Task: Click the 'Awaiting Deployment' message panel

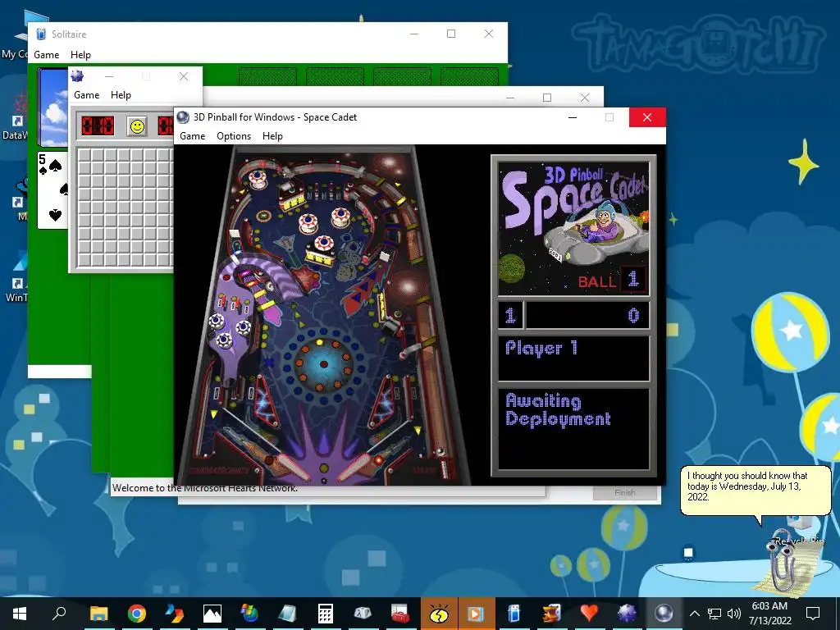Action: [x=573, y=428]
